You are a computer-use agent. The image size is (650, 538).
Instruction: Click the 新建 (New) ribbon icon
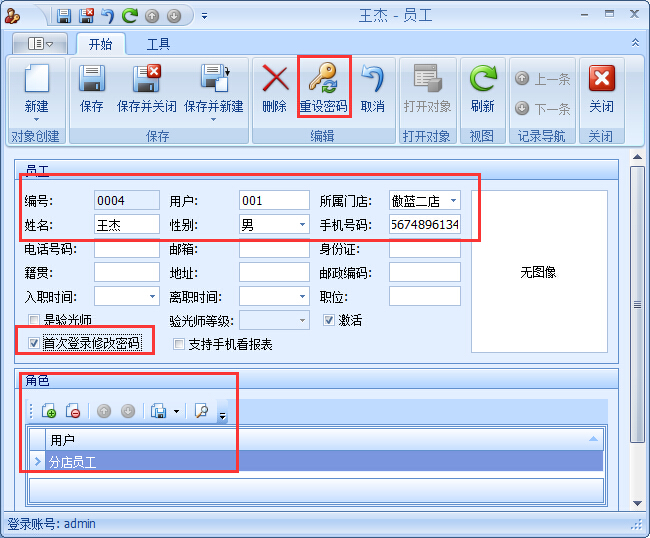36,80
